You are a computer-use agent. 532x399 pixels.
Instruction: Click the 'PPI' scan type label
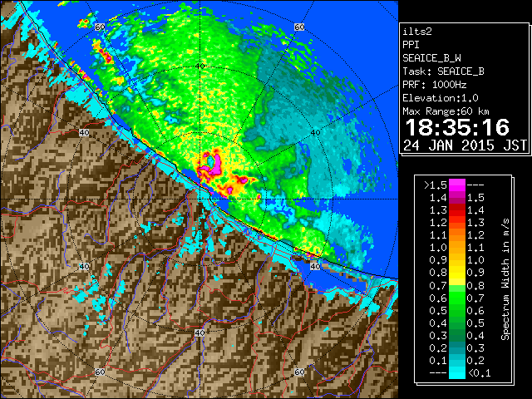pos(411,45)
